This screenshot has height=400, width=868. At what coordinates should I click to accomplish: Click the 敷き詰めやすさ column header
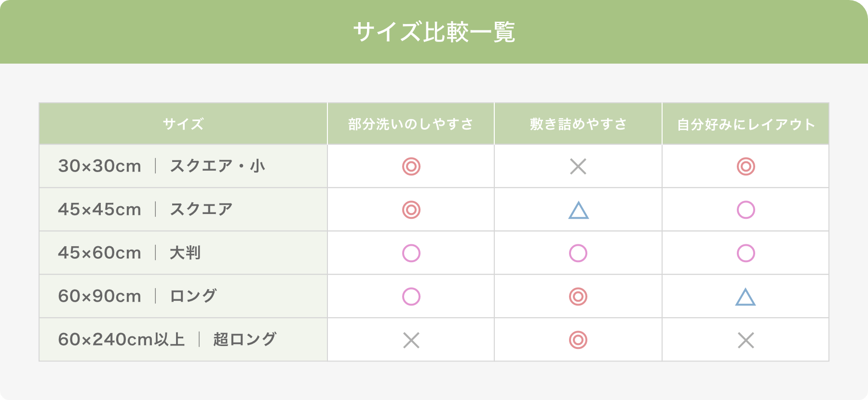click(x=578, y=124)
